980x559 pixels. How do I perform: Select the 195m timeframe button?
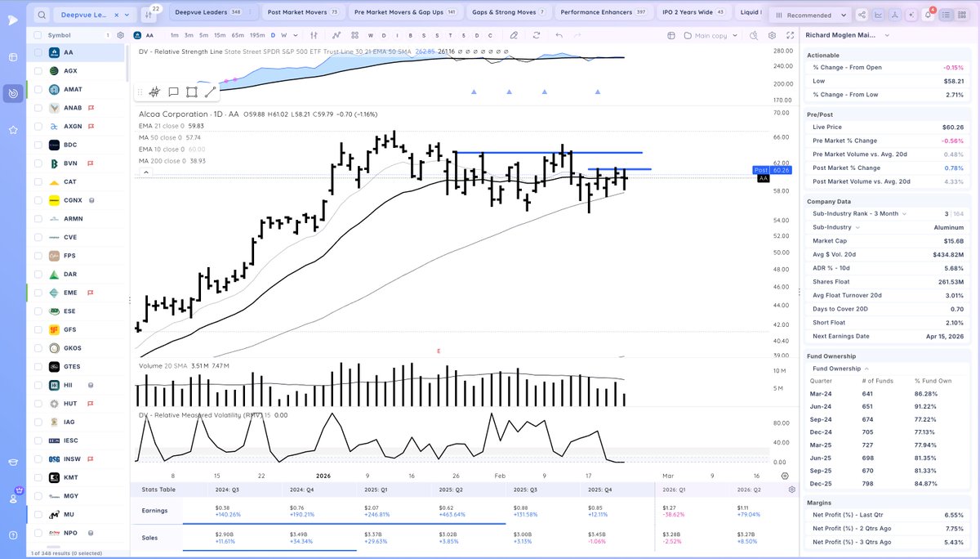[x=256, y=35]
